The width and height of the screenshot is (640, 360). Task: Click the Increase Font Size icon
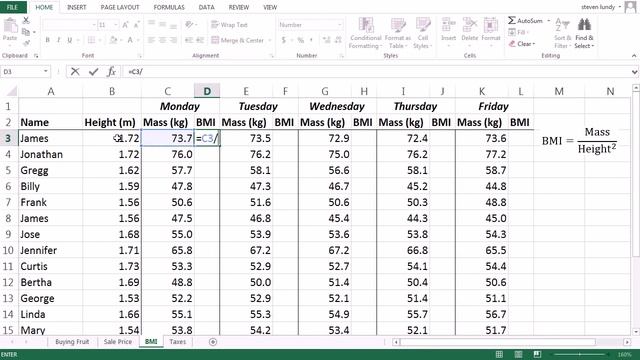(126, 25)
